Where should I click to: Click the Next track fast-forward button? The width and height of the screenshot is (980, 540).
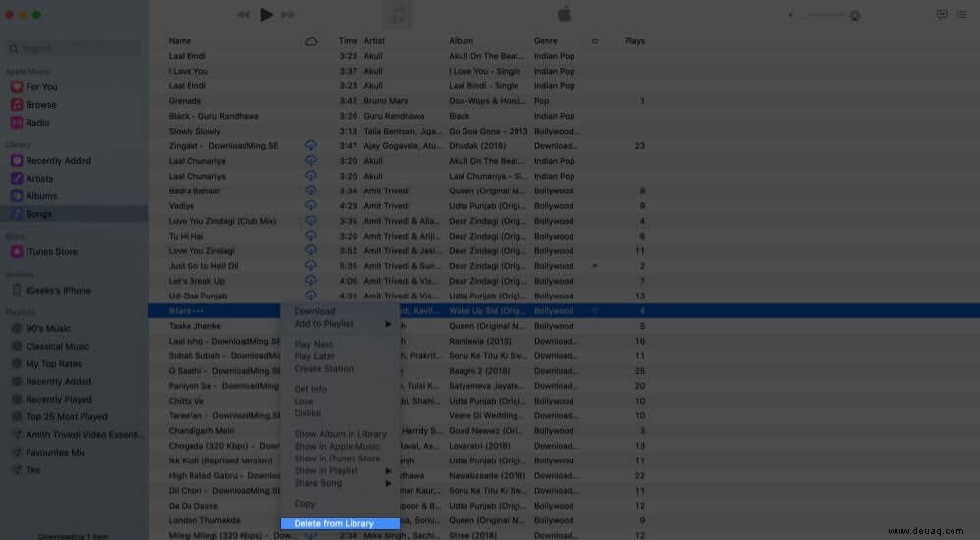click(x=288, y=15)
